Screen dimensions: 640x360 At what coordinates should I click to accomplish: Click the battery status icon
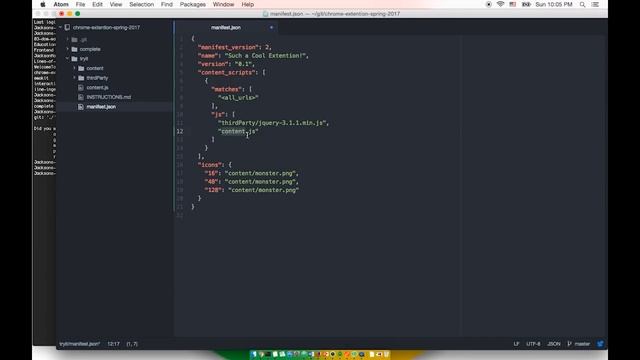(526, 4)
